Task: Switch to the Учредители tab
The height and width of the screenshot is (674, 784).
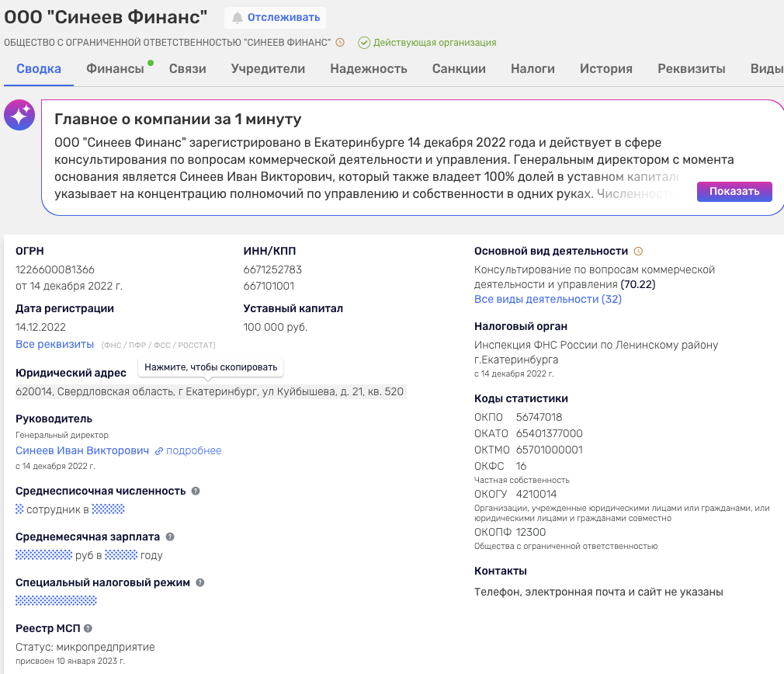Action: click(x=268, y=68)
